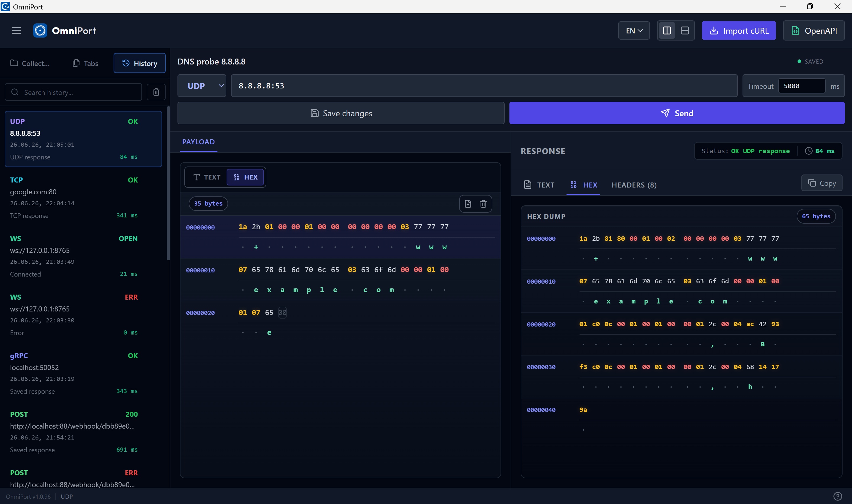Open the WS OPEN history entry

click(83, 256)
